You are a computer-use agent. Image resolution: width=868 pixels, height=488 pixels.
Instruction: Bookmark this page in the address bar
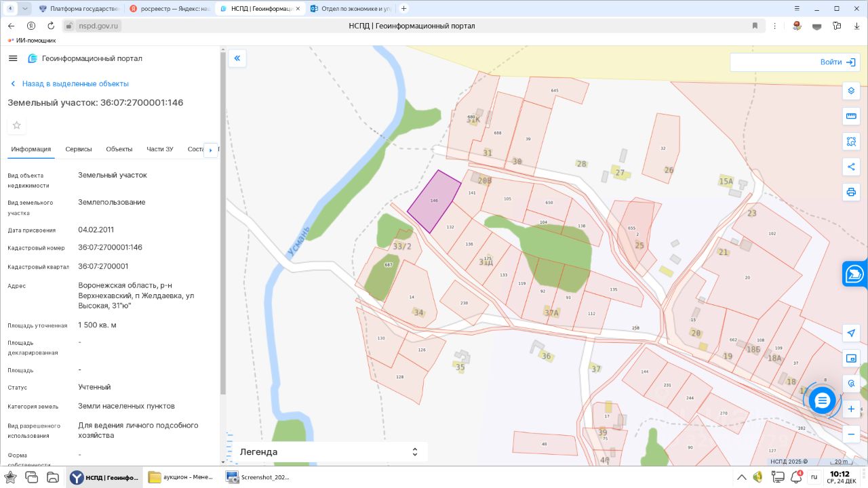pyautogui.click(x=755, y=26)
